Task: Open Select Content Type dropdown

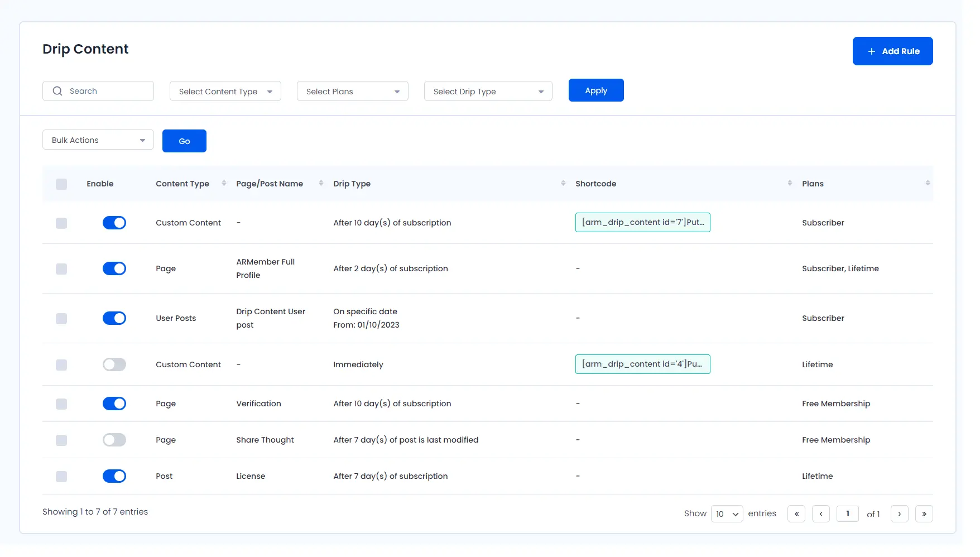Action: click(x=225, y=92)
